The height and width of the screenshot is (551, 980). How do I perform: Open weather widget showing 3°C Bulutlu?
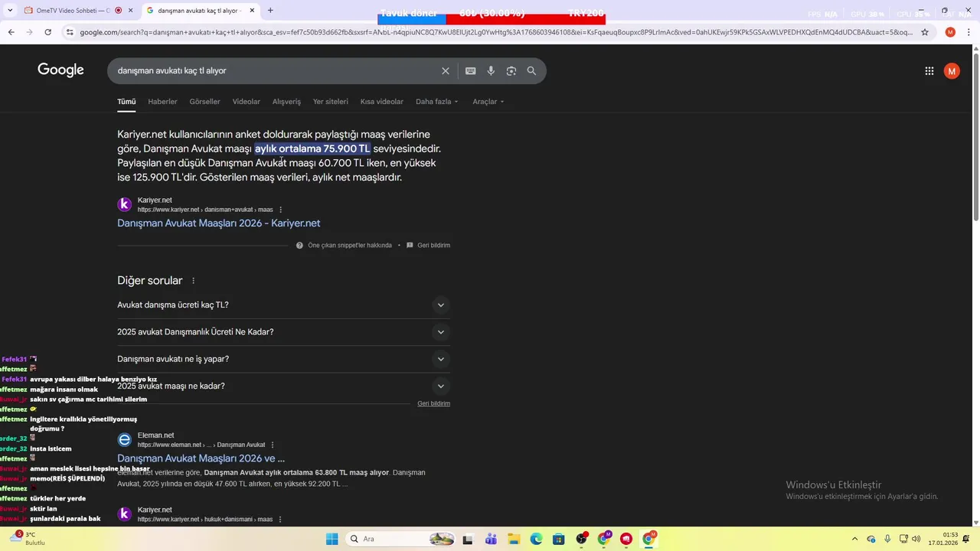coord(28,539)
